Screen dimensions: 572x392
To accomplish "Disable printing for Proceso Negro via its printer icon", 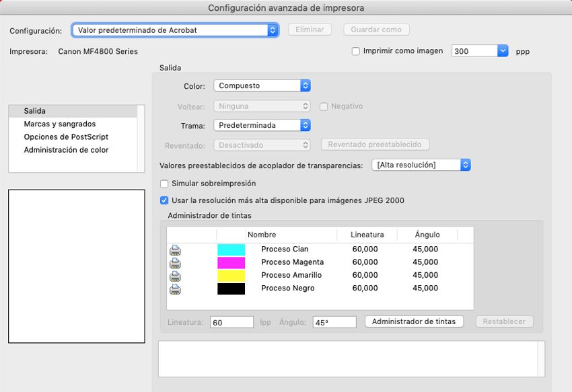I will point(176,288).
